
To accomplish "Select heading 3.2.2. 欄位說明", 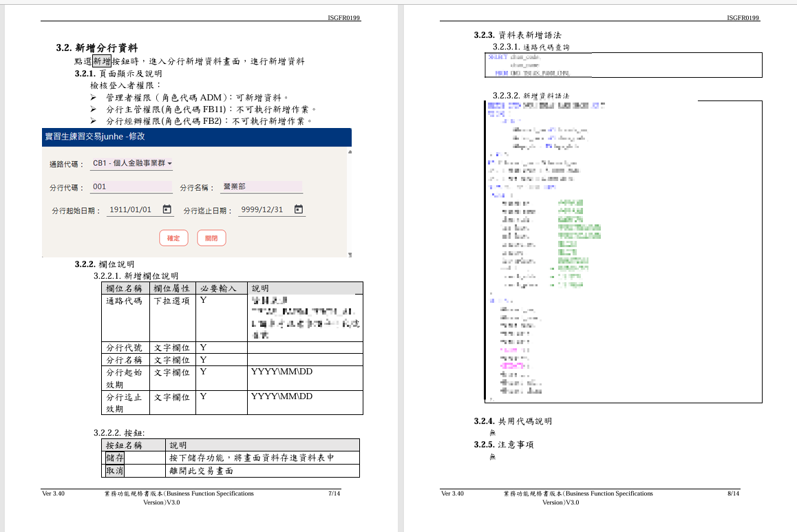I will [105, 264].
